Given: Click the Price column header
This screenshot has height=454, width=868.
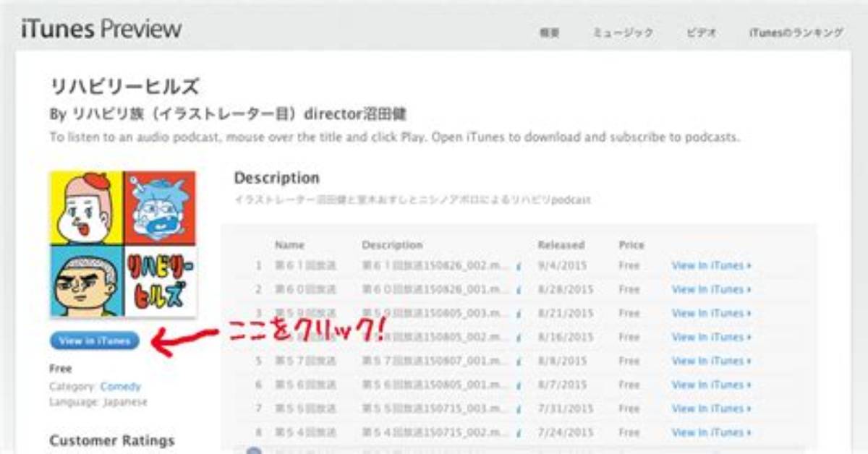Looking at the screenshot, I should click(631, 245).
